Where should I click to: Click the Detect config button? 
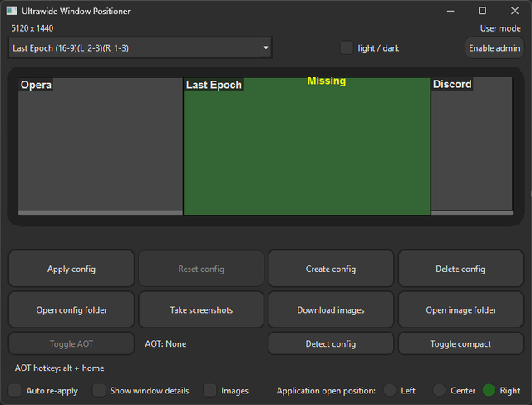click(331, 343)
